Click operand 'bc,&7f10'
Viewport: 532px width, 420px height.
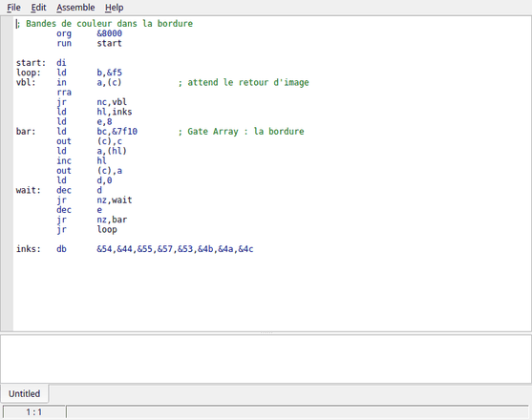(x=117, y=132)
